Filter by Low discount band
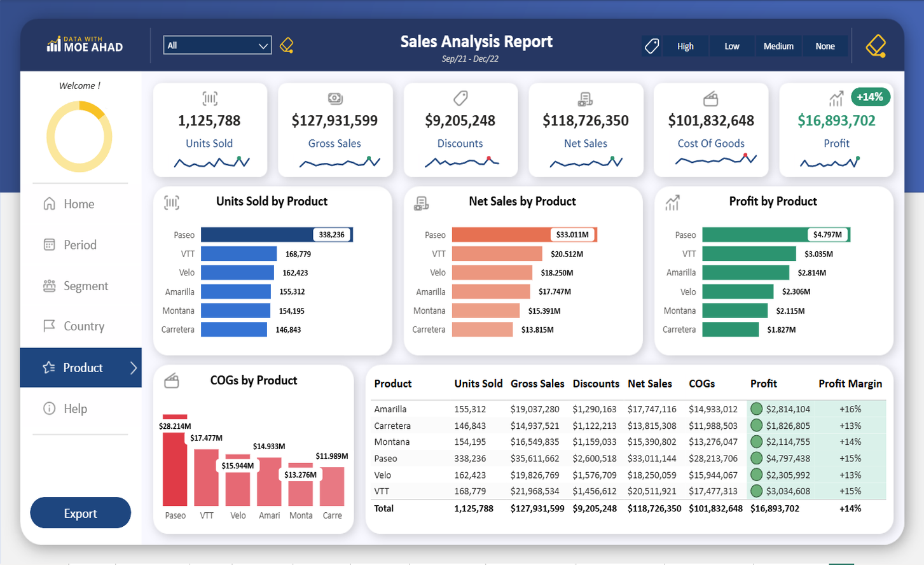Image resolution: width=924 pixels, height=565 pixels. click(732, 46)
